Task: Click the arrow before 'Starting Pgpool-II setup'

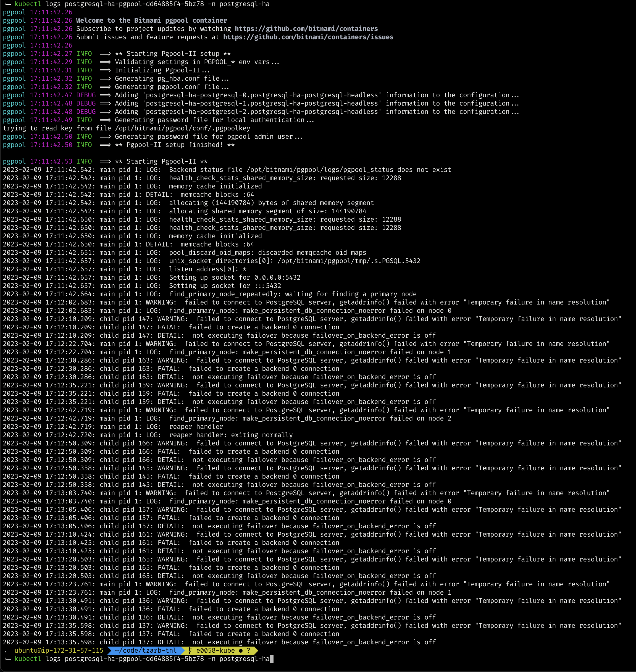Action: pyautogui.click(x=105, y=54)
